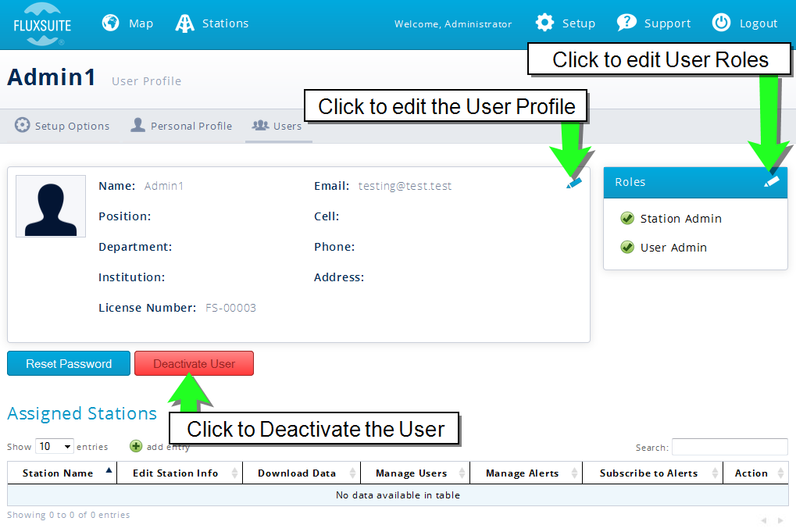Click the Setup gear icon
The width and height of the screenshot is (796, 532).
(544, 23)
